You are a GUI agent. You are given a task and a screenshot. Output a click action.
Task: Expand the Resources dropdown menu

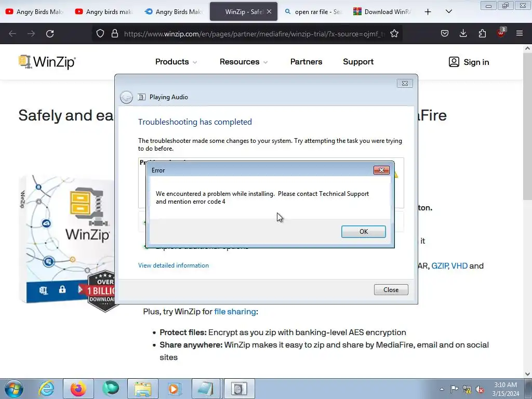point(243,62)
